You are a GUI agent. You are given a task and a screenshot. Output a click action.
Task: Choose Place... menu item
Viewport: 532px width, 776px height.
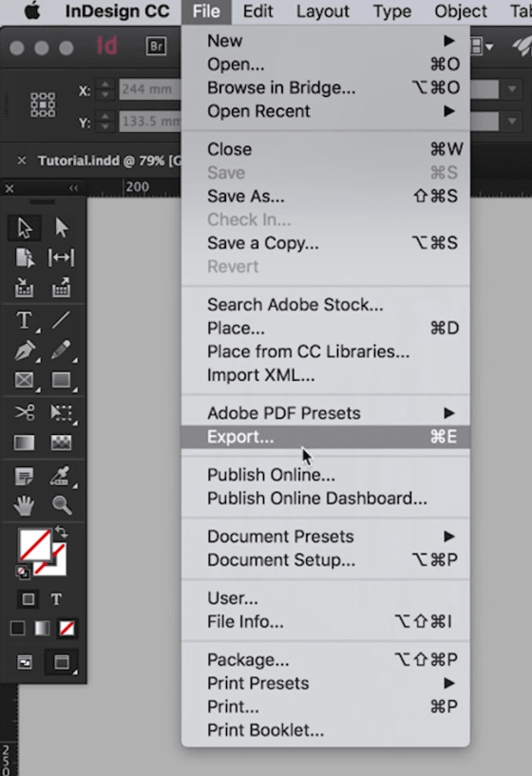pos(325,328)
